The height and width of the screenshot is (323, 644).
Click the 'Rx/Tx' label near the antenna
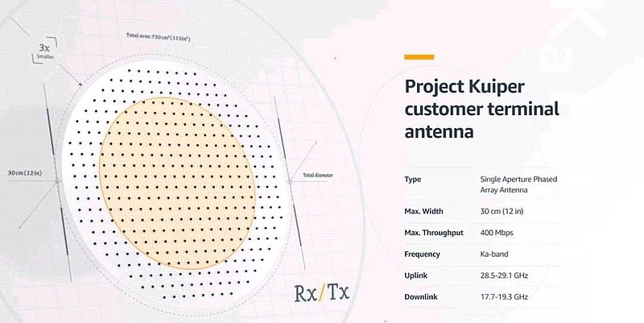pyautogui.click(x=321, y=292)
